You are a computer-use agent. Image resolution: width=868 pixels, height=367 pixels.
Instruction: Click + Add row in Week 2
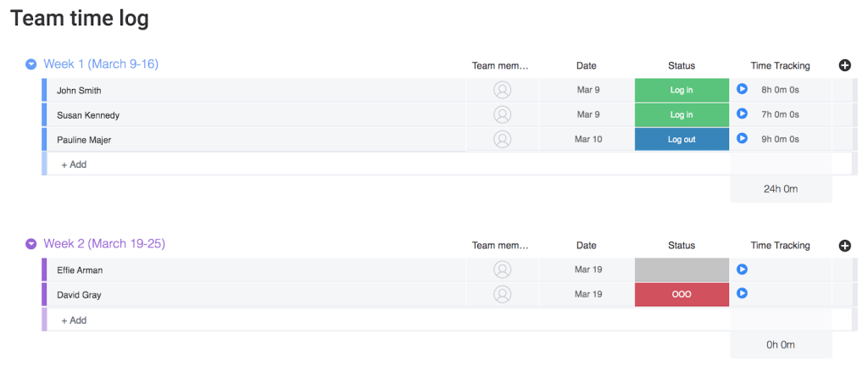tap(74, 320)
